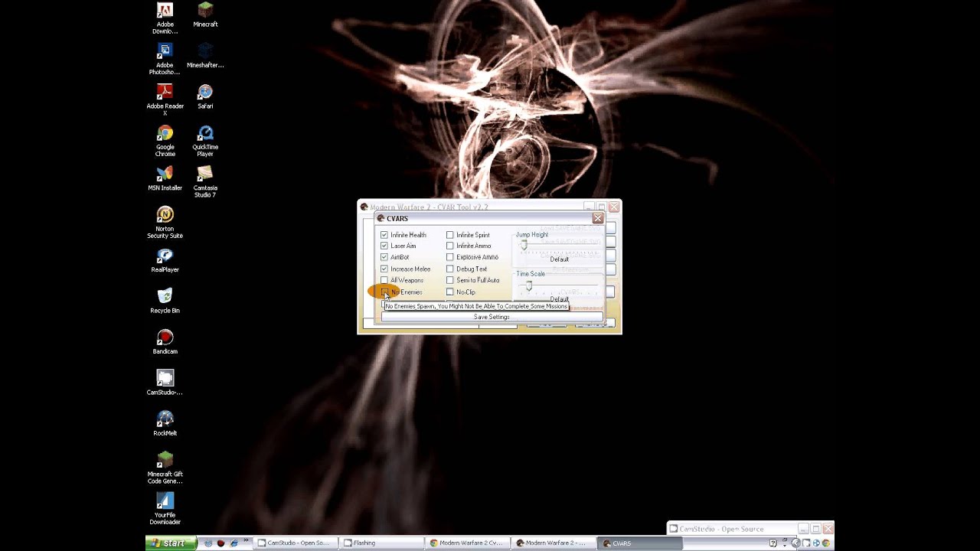This screenshot has width=980, height=551.
Task: Open the Minecraft Gift Code Generator icon
Action: pos(165,468)
